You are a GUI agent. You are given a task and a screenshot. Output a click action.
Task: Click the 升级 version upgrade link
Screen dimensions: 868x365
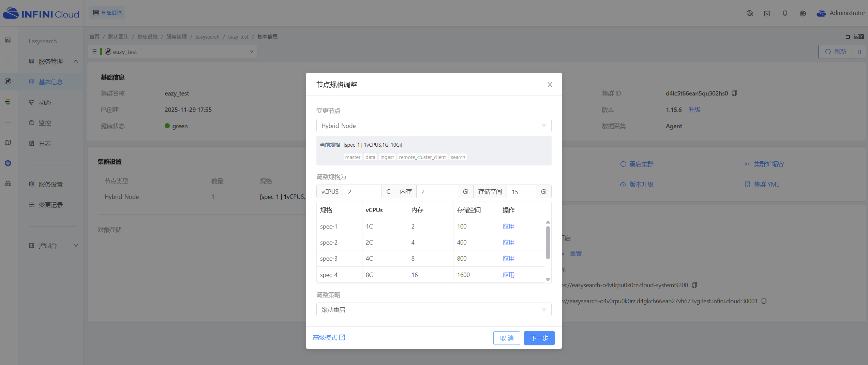tap(694, 109)
